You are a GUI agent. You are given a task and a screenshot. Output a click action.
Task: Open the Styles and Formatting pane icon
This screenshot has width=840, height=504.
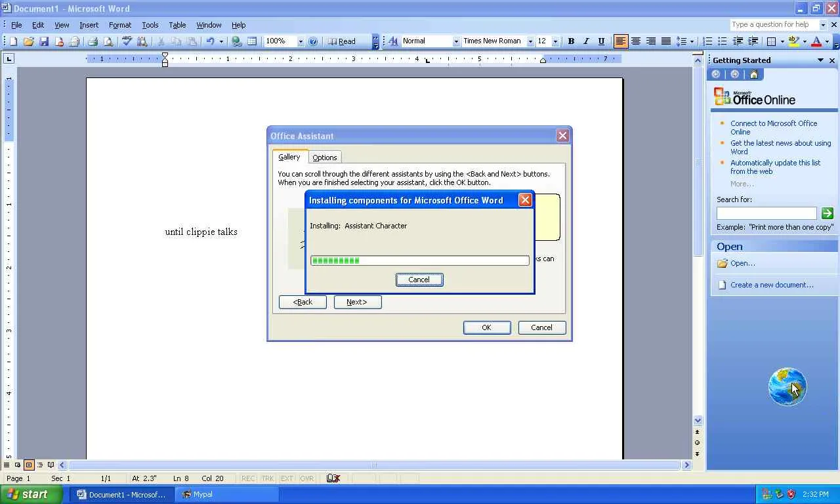(393, 41)
